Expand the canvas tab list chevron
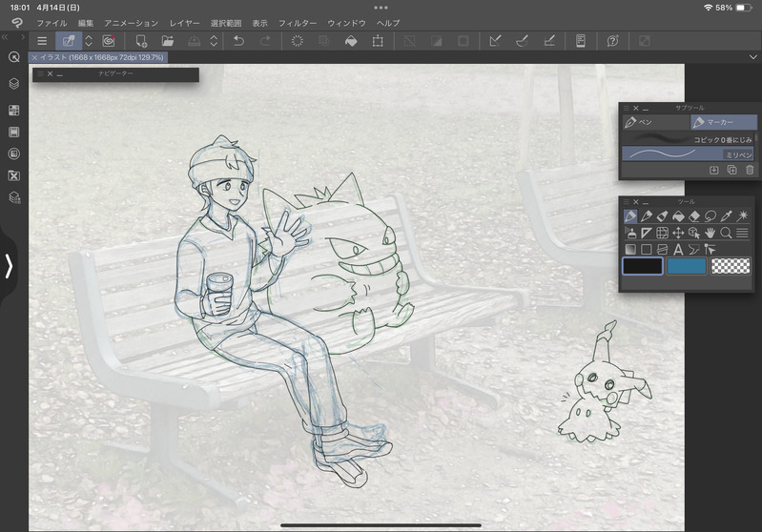762x532 pixels. pos(752,57)
